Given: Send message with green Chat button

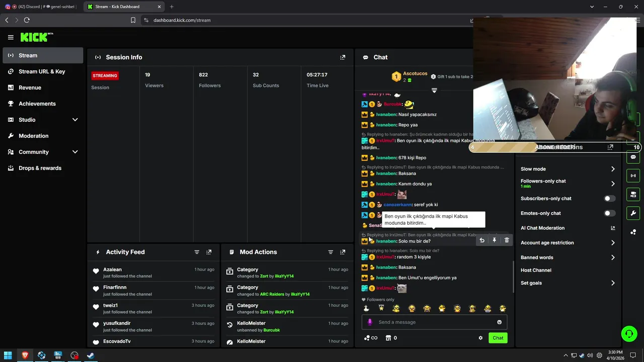Looking at the screenshot, I should point(498,338).
